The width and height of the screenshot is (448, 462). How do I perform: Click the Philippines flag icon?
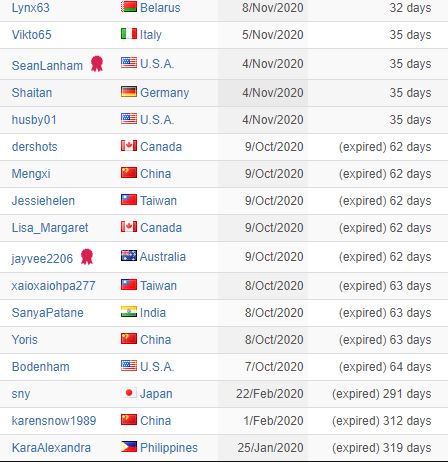[129, 446]
